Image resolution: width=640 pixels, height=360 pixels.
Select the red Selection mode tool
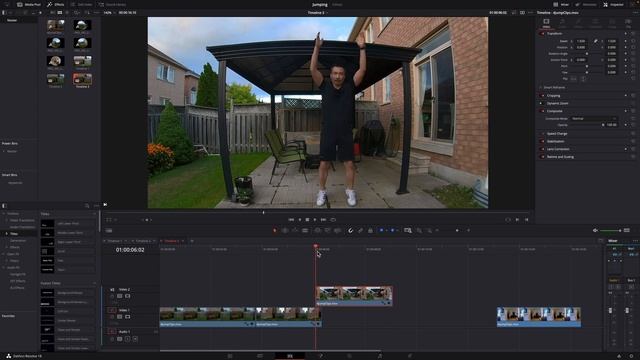coord(275,231)
